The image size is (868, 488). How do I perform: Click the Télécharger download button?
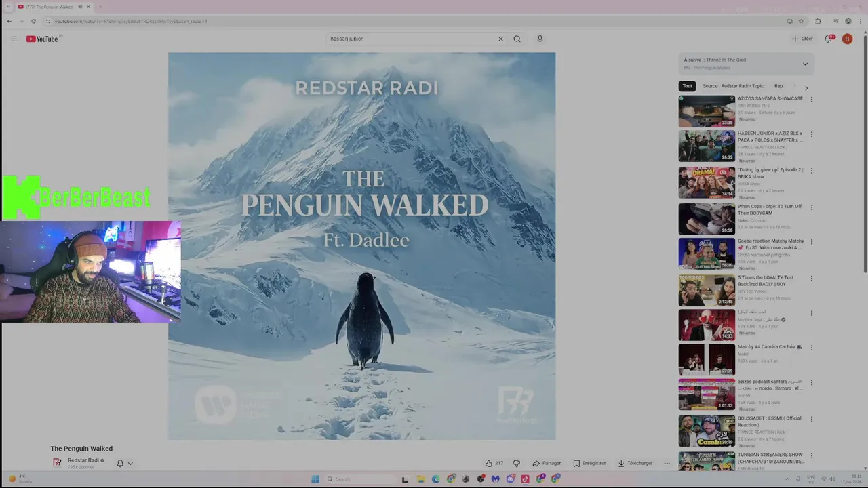pyautogui.click(x=635, y=463)
